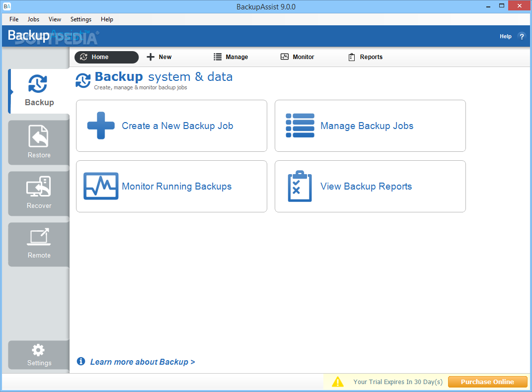Click the BA application icon in title bar
This screenshot has height=392, width=532.
point(7,6)
